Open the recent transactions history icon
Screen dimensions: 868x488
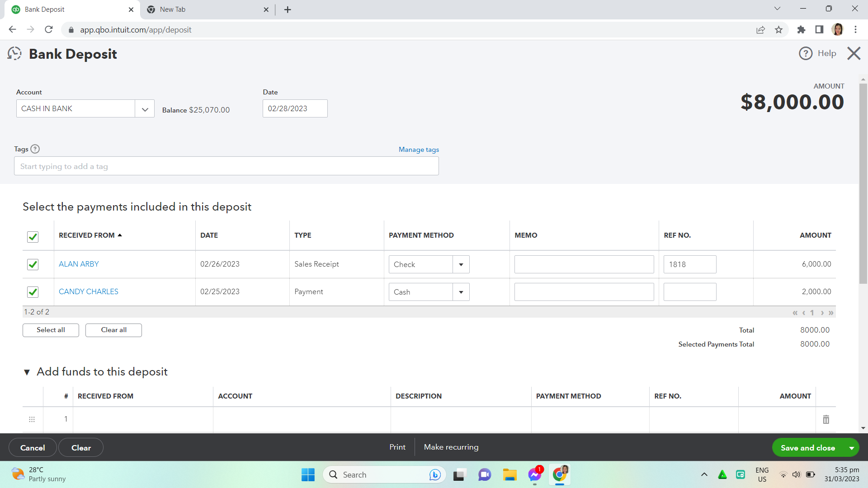pyautogui.click(x=14, y=53)
